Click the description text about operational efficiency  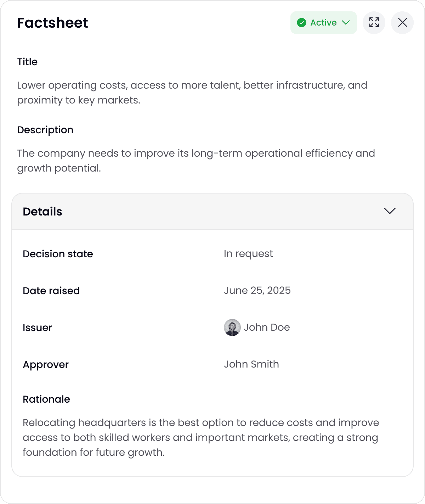click(x=196, y=161)
